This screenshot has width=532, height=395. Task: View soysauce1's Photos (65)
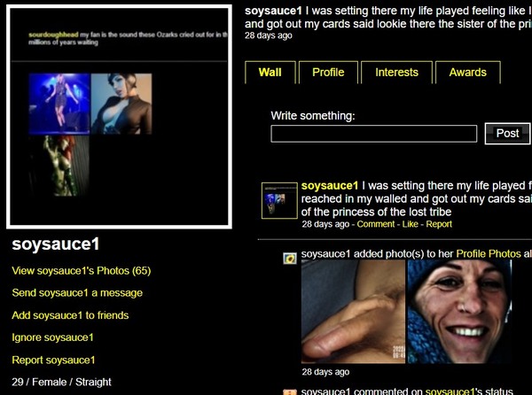tap(81, 271)
